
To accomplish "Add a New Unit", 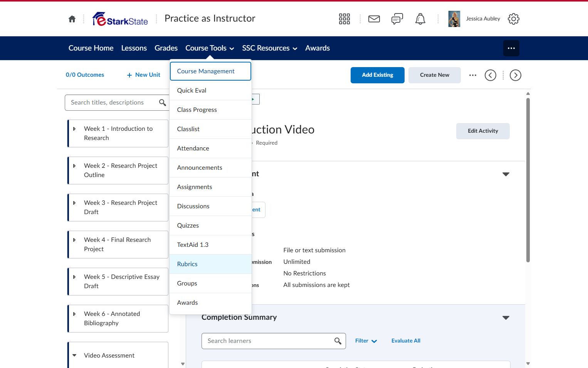I will tap(144, 75).
